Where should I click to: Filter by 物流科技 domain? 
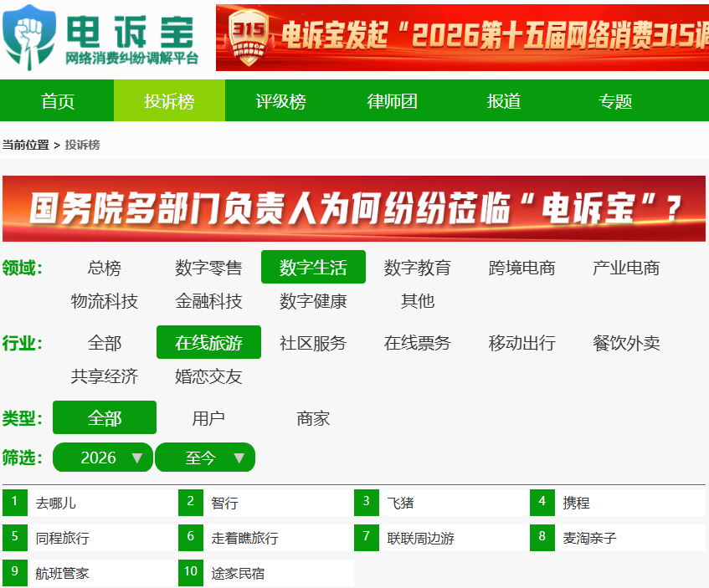coord(105,301)
